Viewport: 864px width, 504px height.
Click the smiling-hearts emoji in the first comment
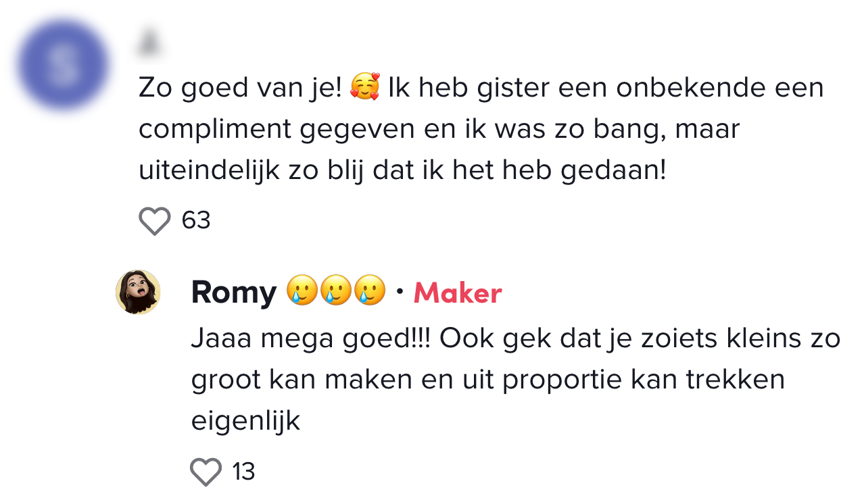pyautogui.click(x=365, y=89)
